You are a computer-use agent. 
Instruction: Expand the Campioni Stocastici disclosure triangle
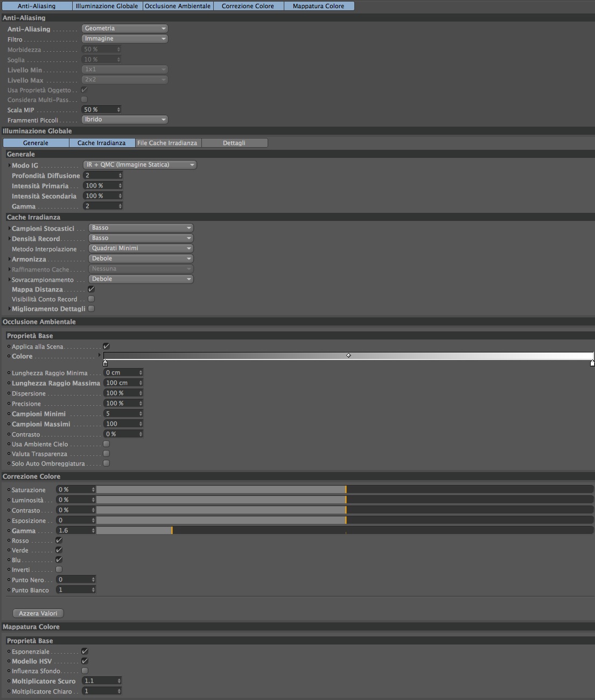[9, 228]
